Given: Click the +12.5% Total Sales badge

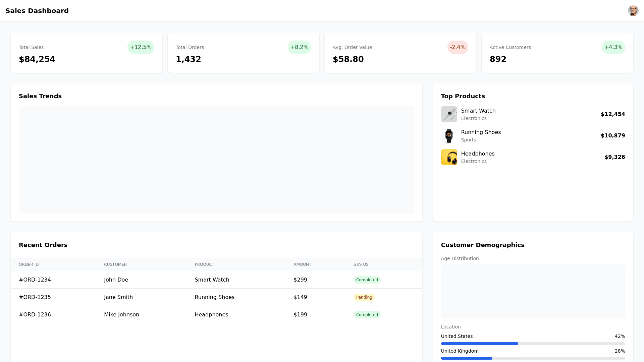Looking at the screenshot, I should coord(141,47).
